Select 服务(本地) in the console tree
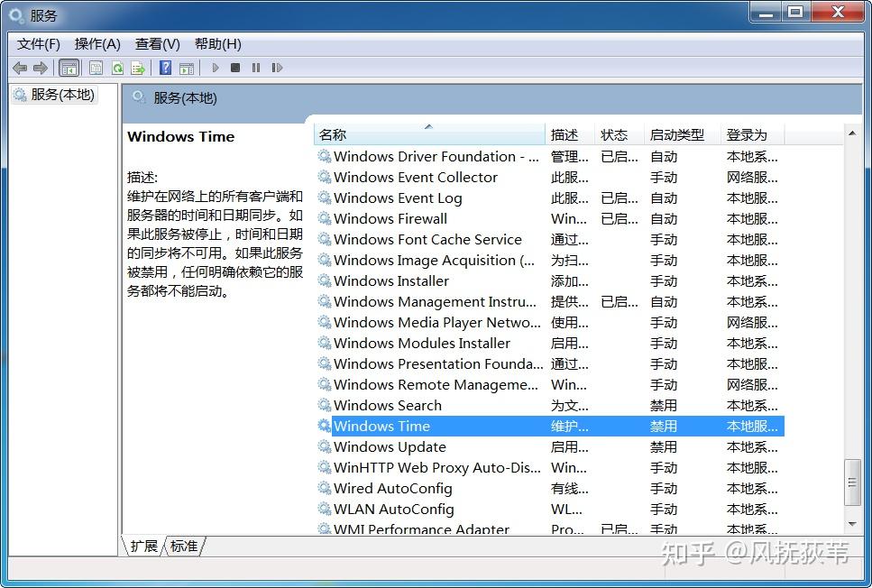 pos(55,95)
